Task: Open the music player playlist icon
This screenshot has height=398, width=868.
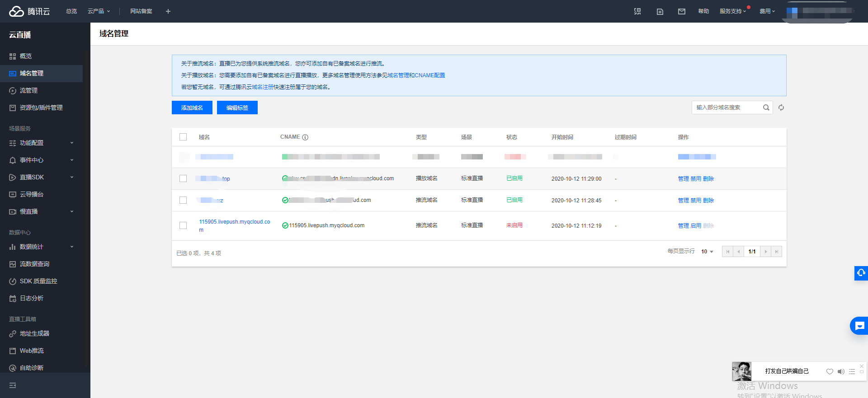Action: tap(852, 371)
